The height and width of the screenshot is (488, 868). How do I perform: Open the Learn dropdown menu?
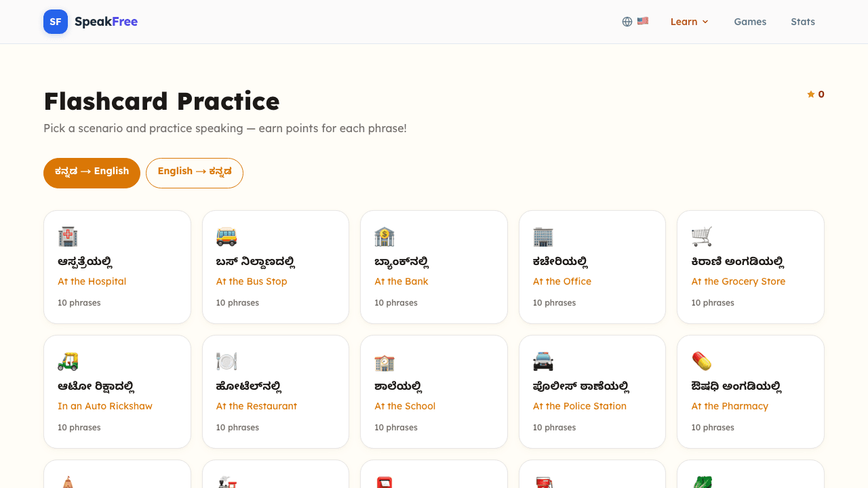click(689, 21)
